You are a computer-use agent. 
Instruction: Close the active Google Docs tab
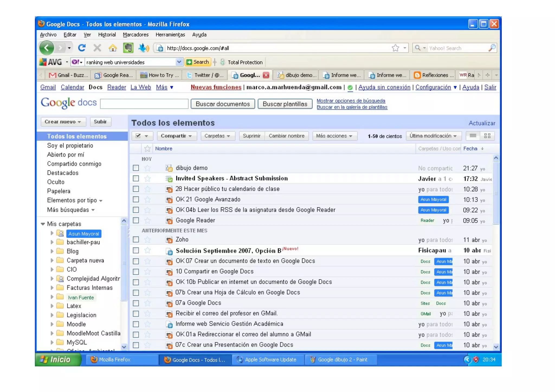pyautogui.click(x=266, y=75)
